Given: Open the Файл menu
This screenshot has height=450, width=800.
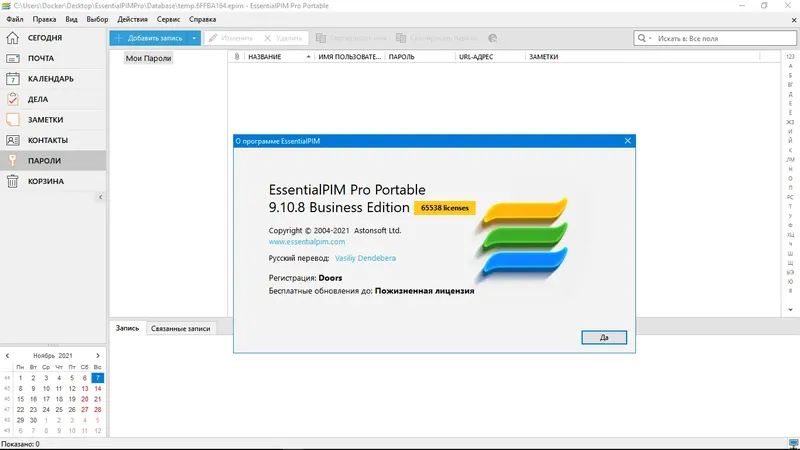Looking at the screenshot, I should (x=15, y=19).
